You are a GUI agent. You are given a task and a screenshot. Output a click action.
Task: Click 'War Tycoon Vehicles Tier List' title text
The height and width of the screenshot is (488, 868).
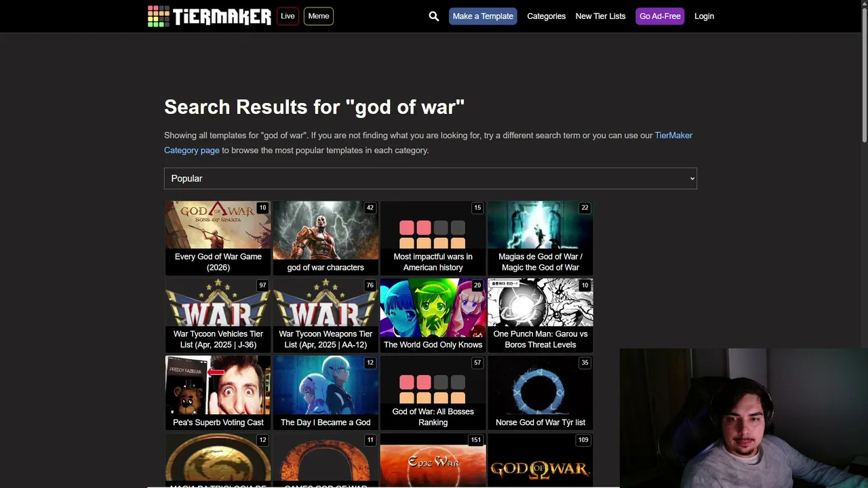tap(218, 340)
